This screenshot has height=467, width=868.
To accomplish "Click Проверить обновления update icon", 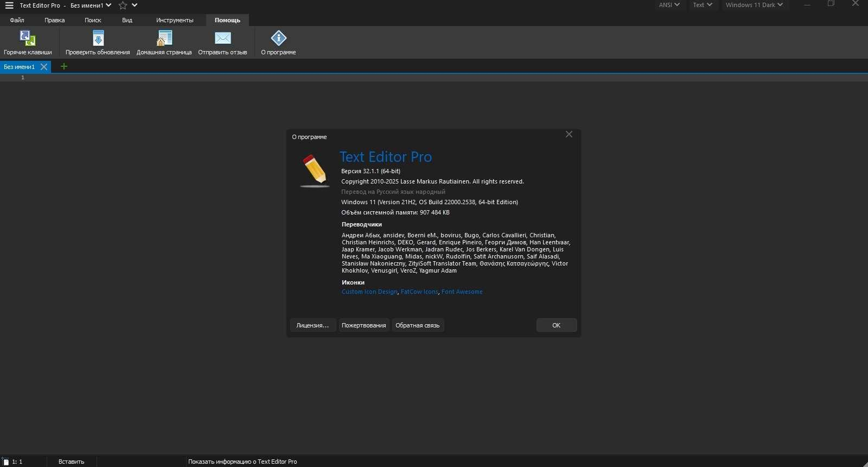I will click(x=98, y=38).
